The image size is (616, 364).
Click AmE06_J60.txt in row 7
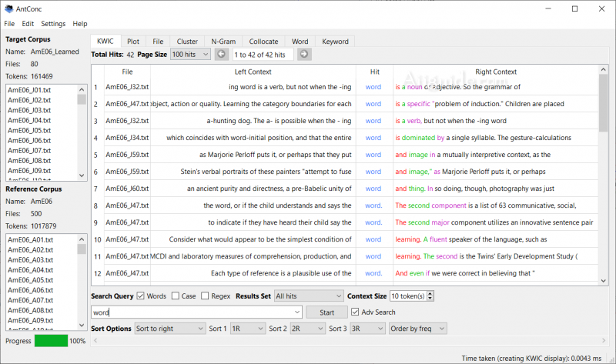[x=127, y=189]
